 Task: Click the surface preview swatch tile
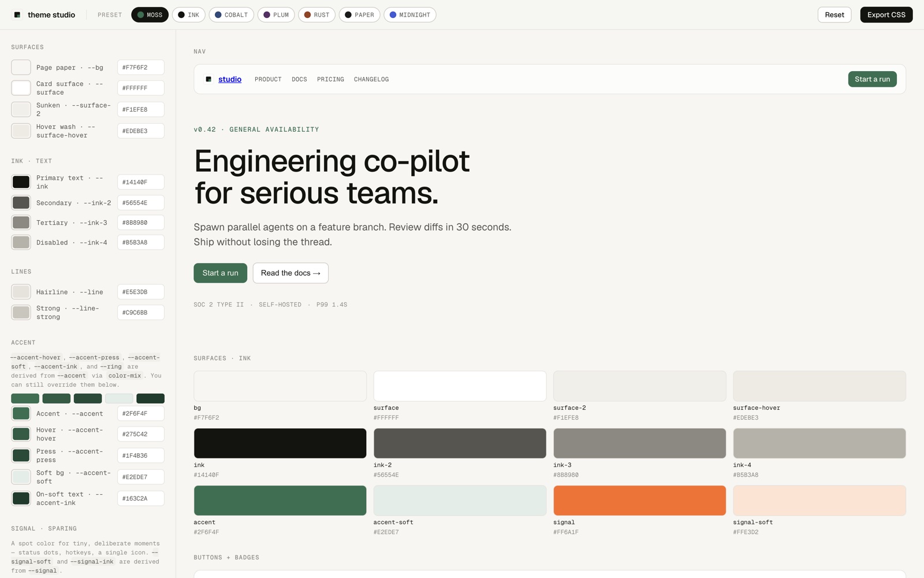[x=460, y=386]
